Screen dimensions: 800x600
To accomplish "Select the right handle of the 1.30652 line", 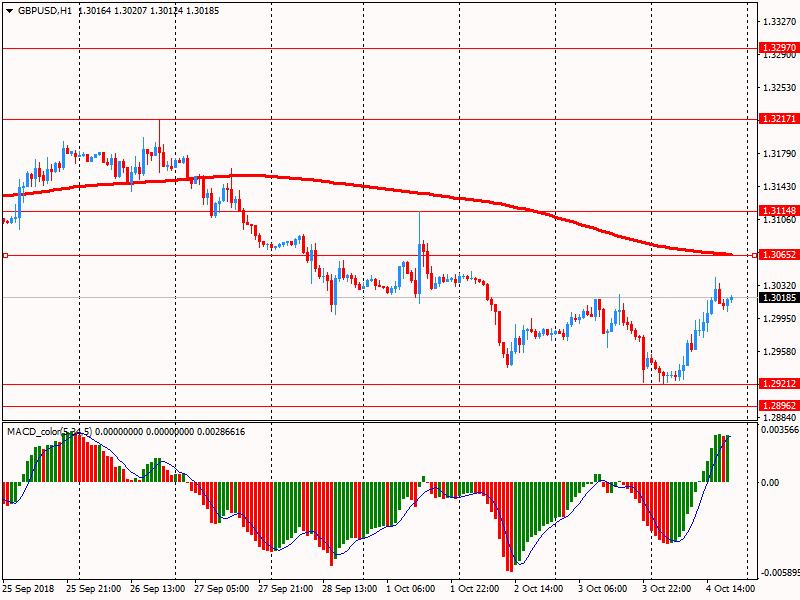I will pos(755,255).
